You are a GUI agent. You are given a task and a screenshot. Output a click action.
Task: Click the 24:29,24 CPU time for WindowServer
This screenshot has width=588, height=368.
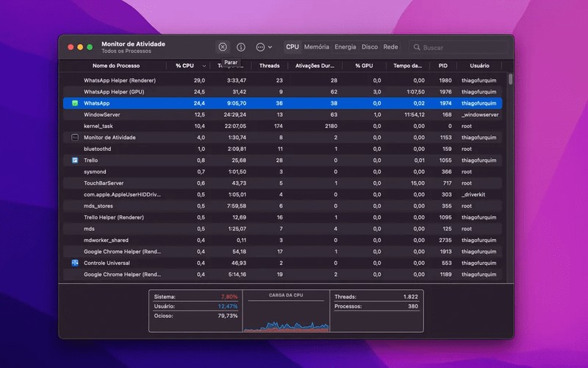coord(235,115)
